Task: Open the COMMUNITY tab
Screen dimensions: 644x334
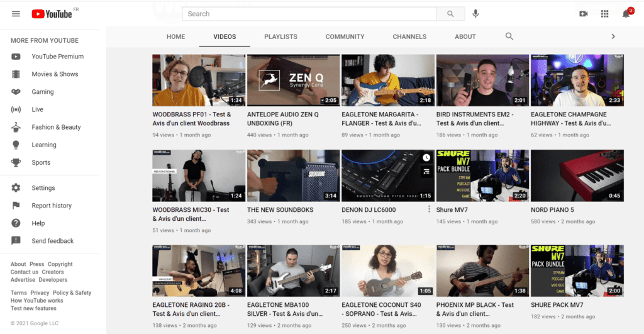Action: point(345,36)
